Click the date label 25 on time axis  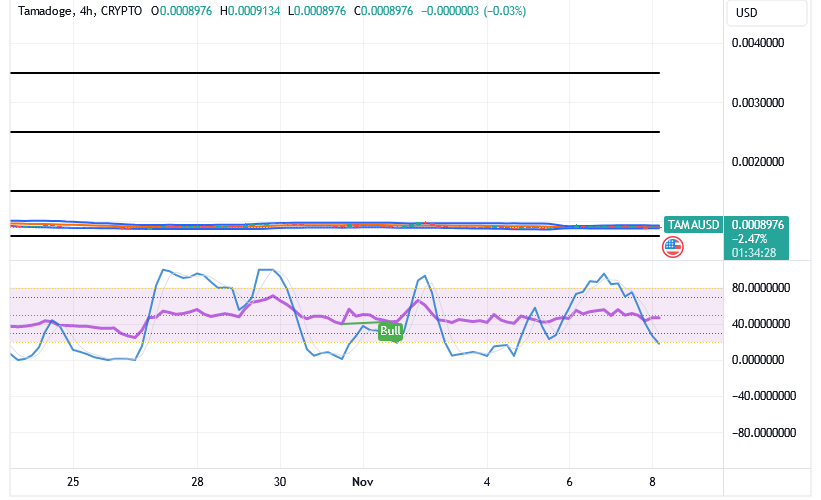73,482
